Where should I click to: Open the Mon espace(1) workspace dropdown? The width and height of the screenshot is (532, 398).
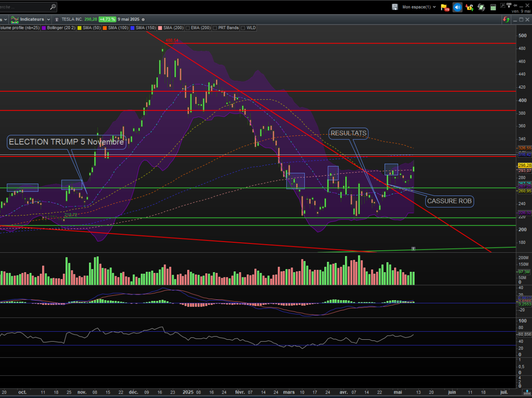point(419,7)
